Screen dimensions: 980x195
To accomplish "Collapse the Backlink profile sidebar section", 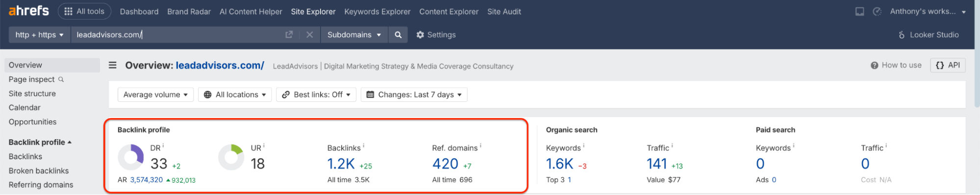I will click(x=40, y=142).
